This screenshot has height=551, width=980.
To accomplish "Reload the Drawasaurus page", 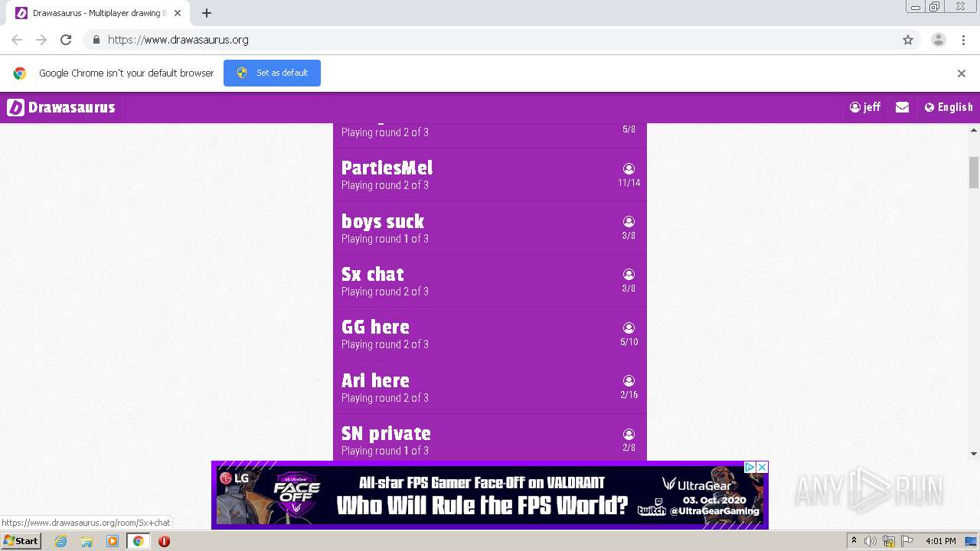I will pos(66,40).
